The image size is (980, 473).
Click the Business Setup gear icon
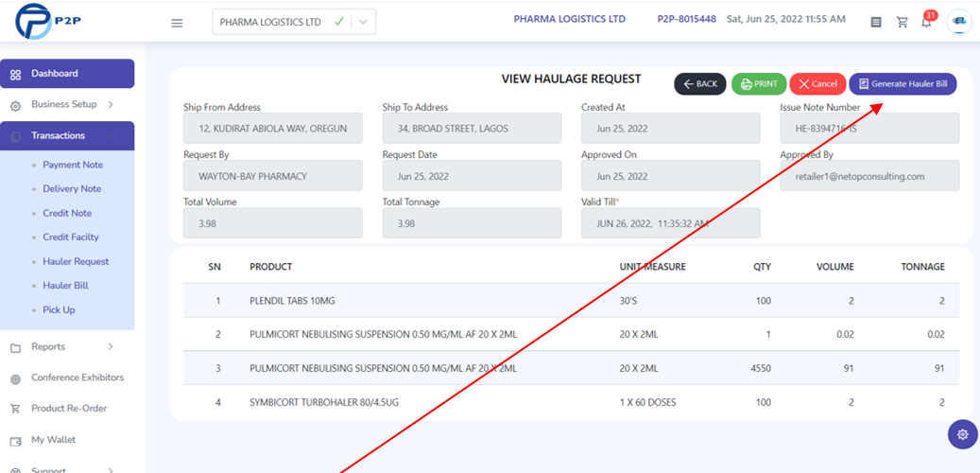click(x=16, y=105)
